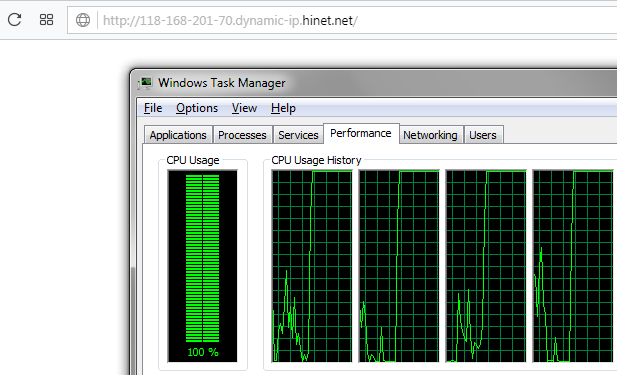Click the third CPU Usage History graph
Image resolution: width=617 pixels, height=375 pixels.
click(486, 266)
